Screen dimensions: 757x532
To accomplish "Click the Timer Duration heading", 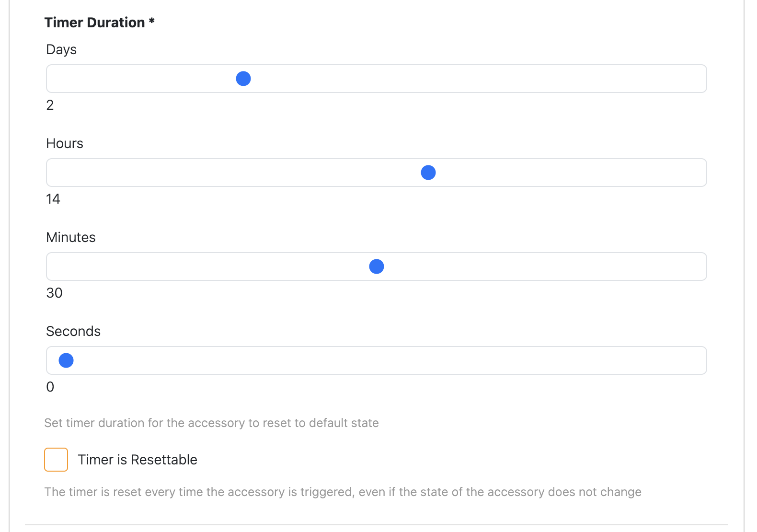I will pyautogui.click(x=100, y=23).
